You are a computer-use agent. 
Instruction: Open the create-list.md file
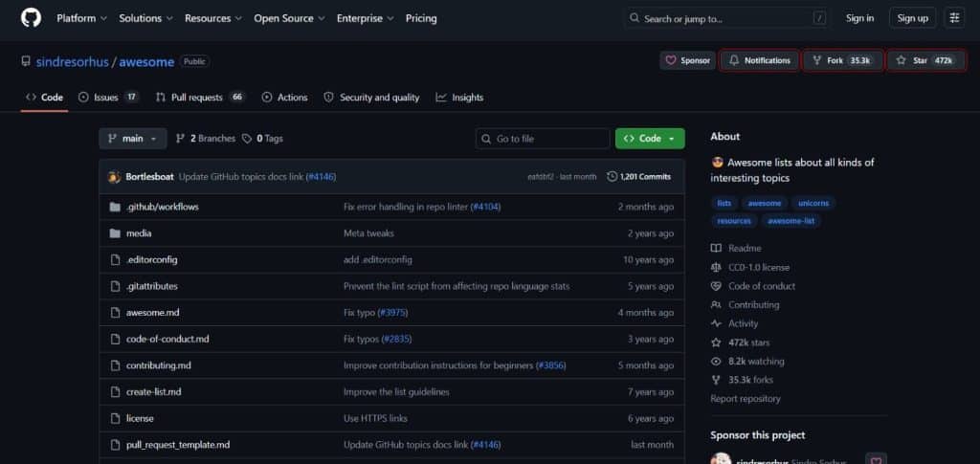pyautogui.click(x=154, y=391)
